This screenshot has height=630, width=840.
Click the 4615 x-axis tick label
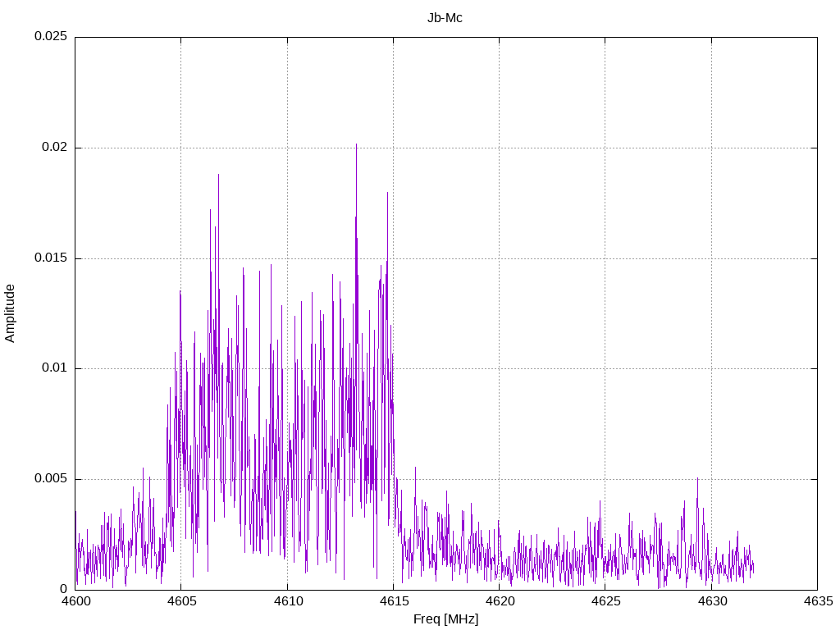393,601
